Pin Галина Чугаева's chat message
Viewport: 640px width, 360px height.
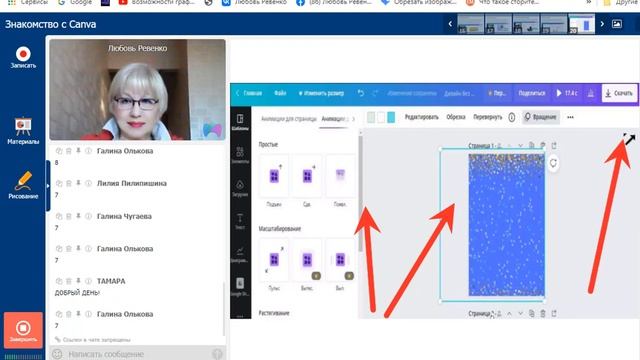coord(78,216)
